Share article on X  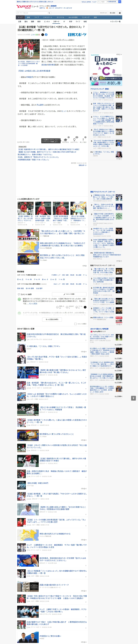click(x=43, y=35)
